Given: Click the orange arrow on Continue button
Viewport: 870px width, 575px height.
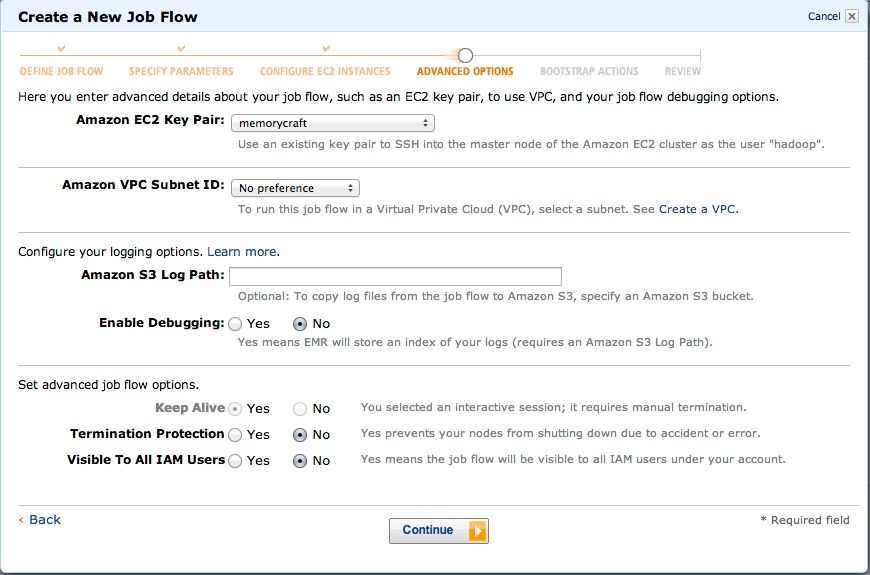Looking at the screenshot, I should click(477, 531).
